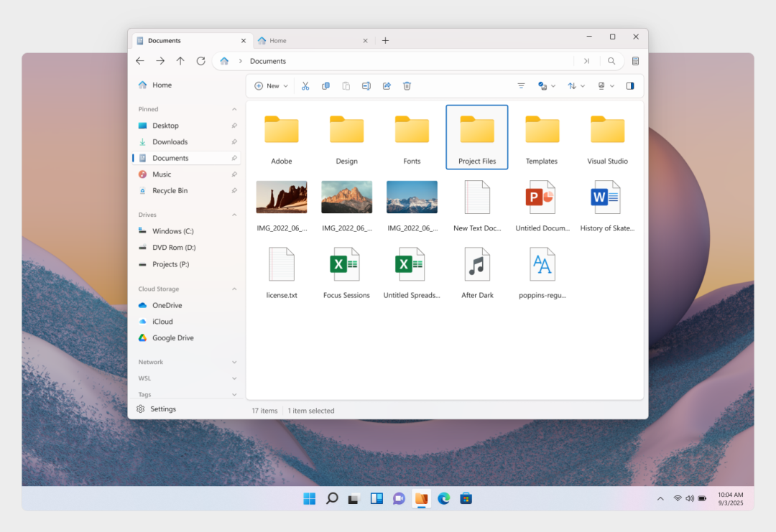776x532 pixels.
Task: Expand the WSL section
Action: (234, 379)
